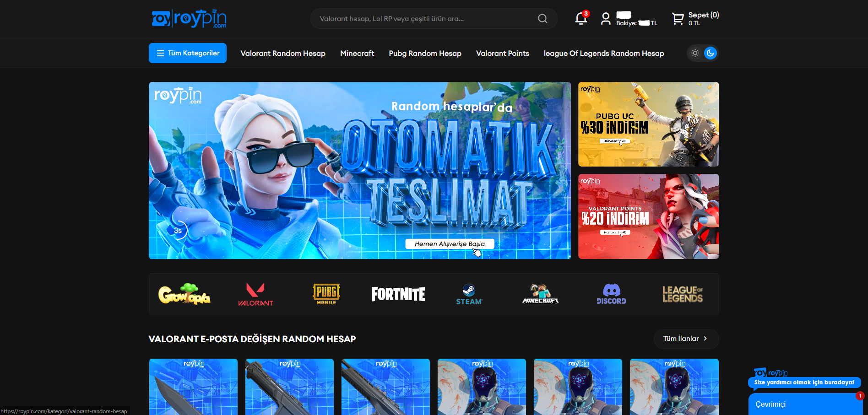This screenshot has width=868, height=415.
Task: Open the Steam category logo
Action: tap(469, 294)
